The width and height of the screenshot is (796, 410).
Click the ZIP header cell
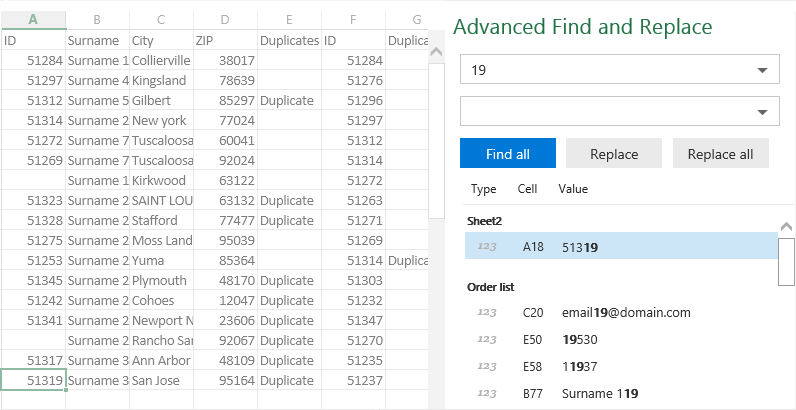(225, 41)
